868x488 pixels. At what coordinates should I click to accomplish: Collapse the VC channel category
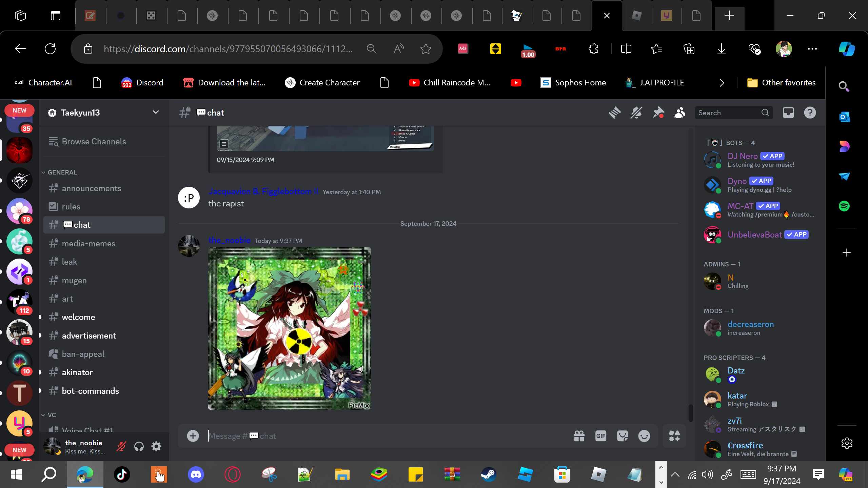click(x=51, y=415)
